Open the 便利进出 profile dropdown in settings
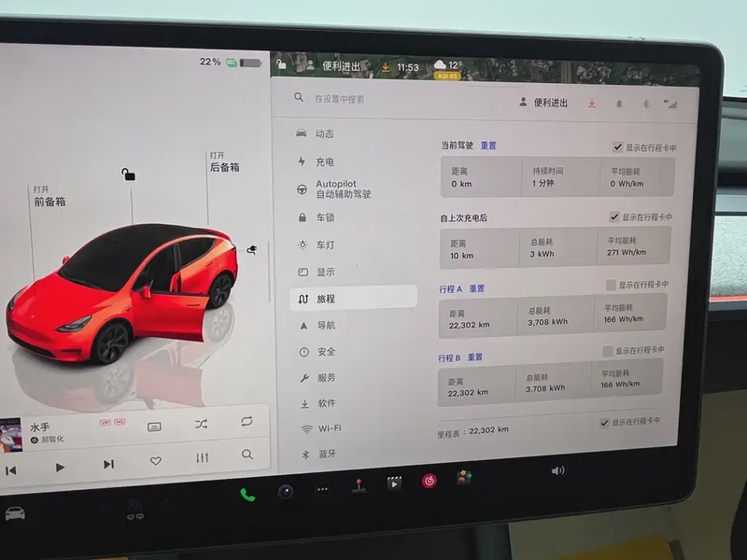This screenshot has width=747, height=560. pos(543,103)
